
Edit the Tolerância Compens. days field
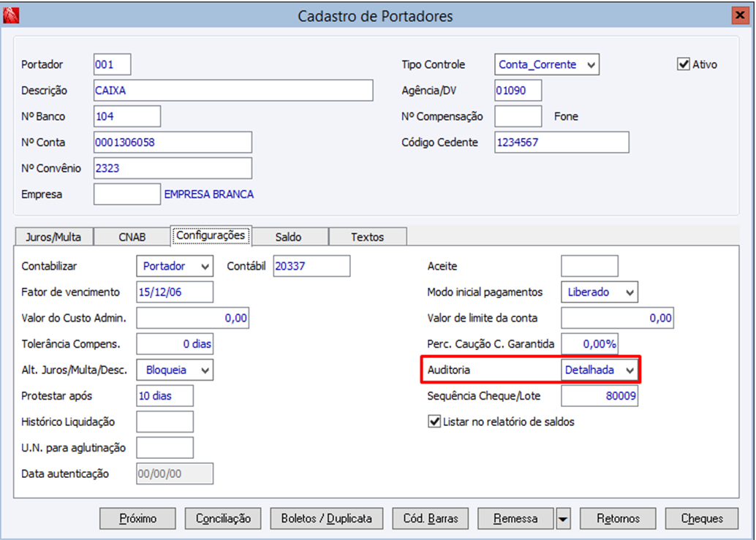tap(175, 344)
